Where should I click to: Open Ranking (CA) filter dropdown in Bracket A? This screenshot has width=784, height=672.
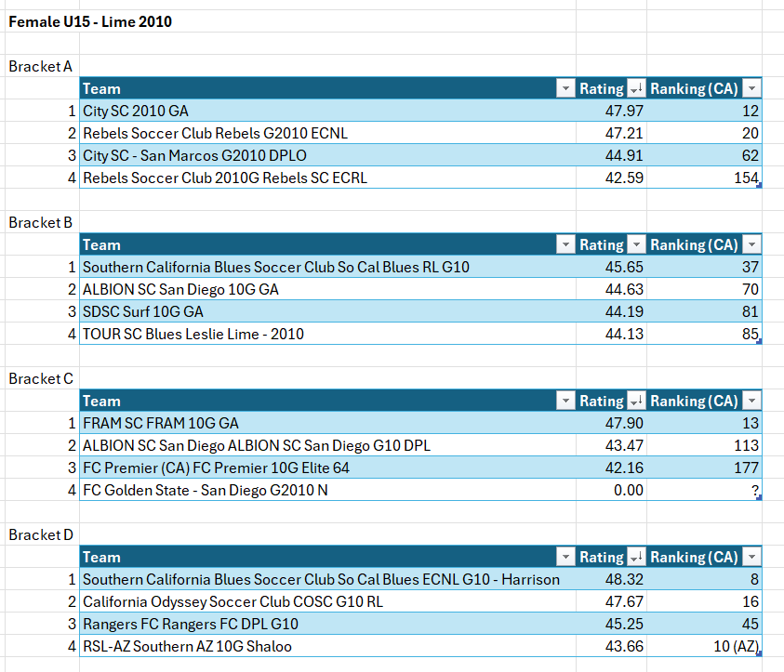click(x=751, y=89)
